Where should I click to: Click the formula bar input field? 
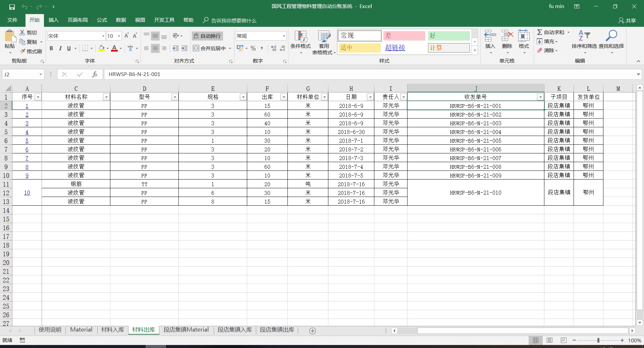(370, 74)
